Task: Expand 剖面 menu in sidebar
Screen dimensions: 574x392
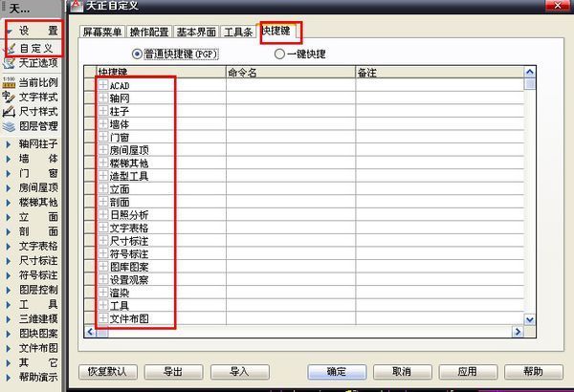Action: [x=9, y=231]
